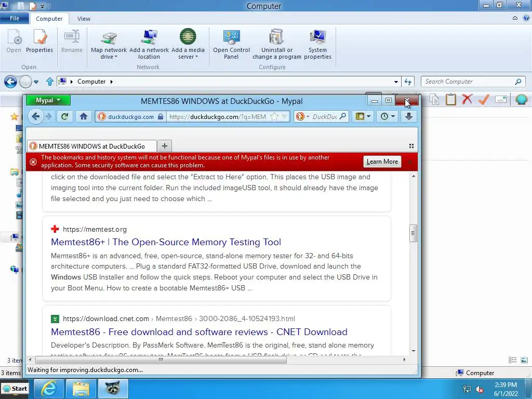Click red X delete icon in explorer toolbar
532x399 pixels.
467,99
